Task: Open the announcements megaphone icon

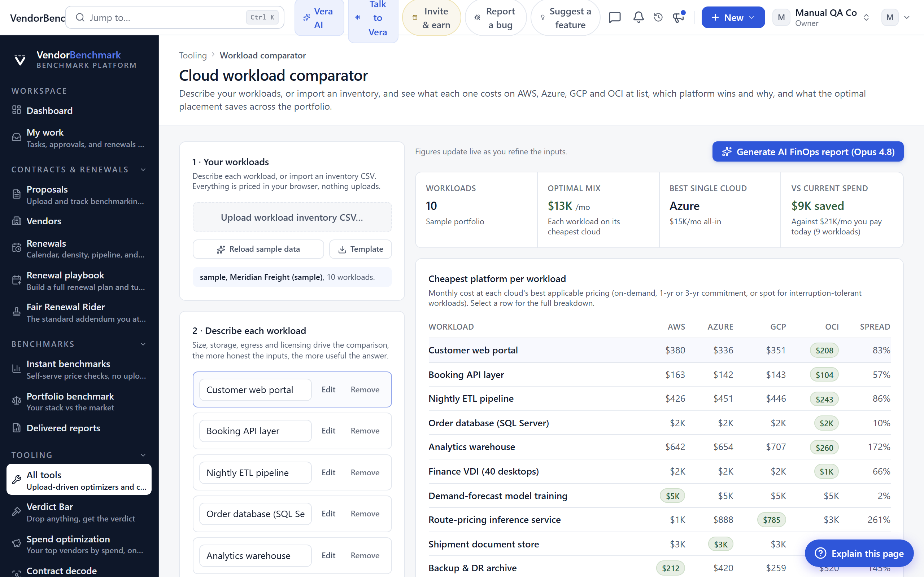Action: point(679,17)
